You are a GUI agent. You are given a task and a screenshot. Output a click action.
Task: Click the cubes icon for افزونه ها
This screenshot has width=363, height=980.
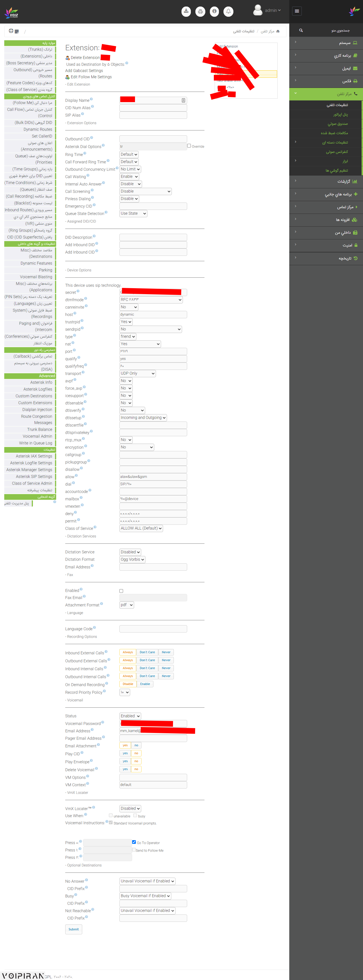(354, 220)
